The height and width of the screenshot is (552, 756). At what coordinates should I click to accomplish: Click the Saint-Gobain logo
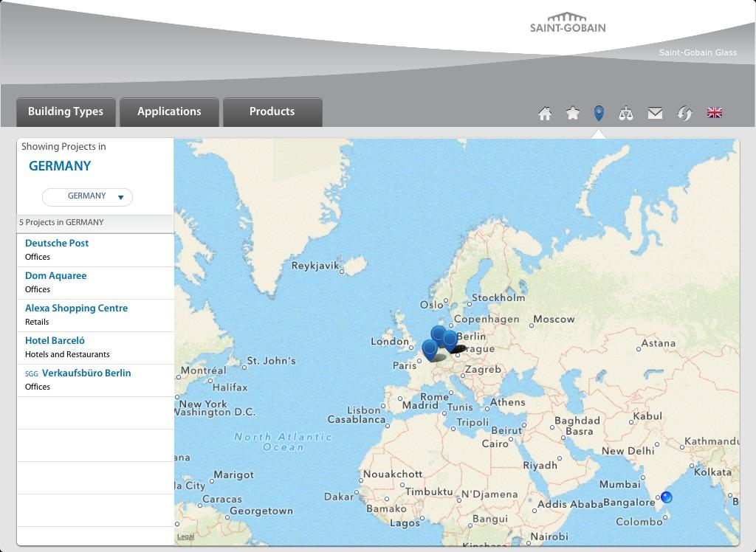(568, 23)
